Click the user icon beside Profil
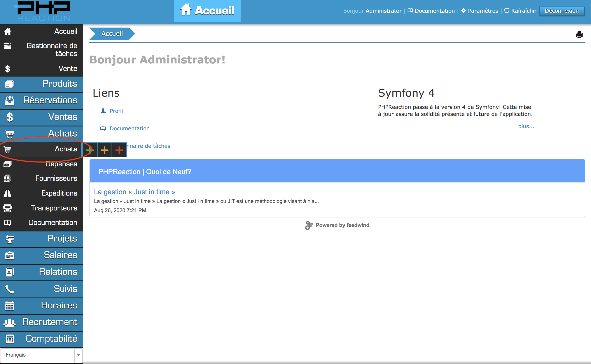 103,111
